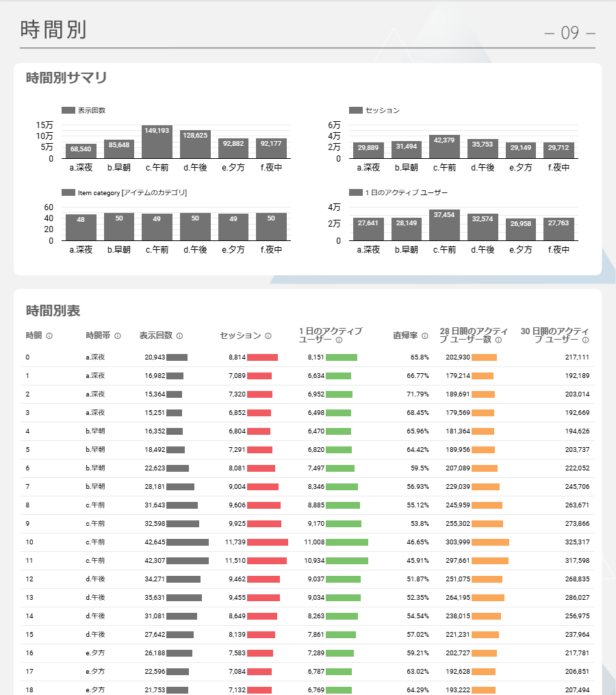Click the b.早朝 cell in hour 7 row
Image resolution: width=616 pixels, height=695 pixels.
click(95, 487)
